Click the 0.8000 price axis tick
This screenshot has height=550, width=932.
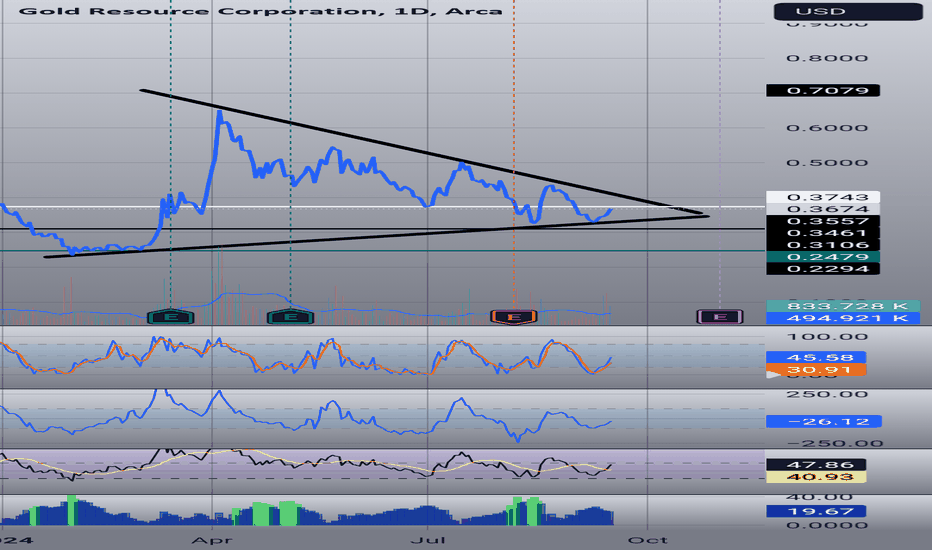[x=827, y=58]
